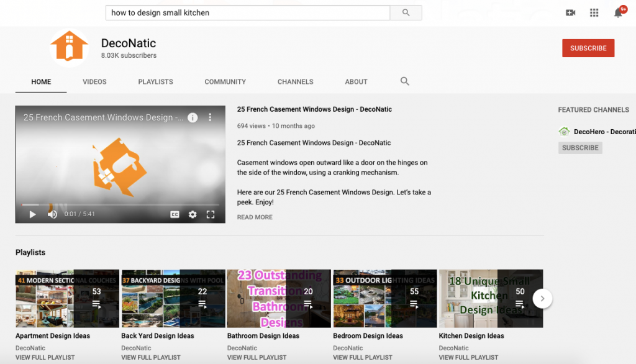Open the video player three-dot menu

(210, 117)
